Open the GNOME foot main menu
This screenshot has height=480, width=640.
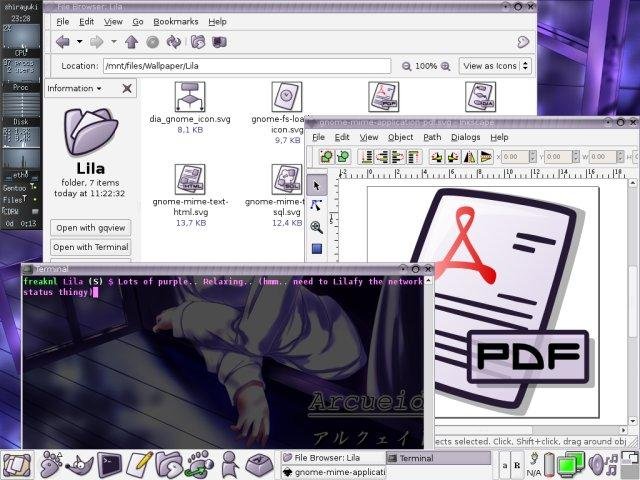51,464
